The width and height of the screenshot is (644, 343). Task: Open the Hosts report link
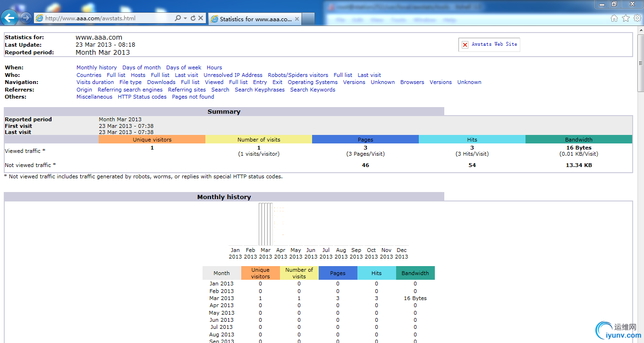pos(138,75)
